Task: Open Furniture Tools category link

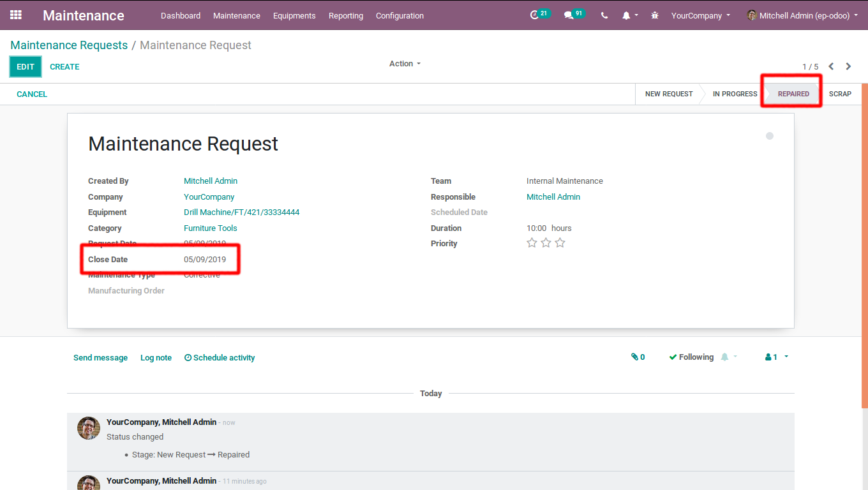Action: [x=211, y=228]
